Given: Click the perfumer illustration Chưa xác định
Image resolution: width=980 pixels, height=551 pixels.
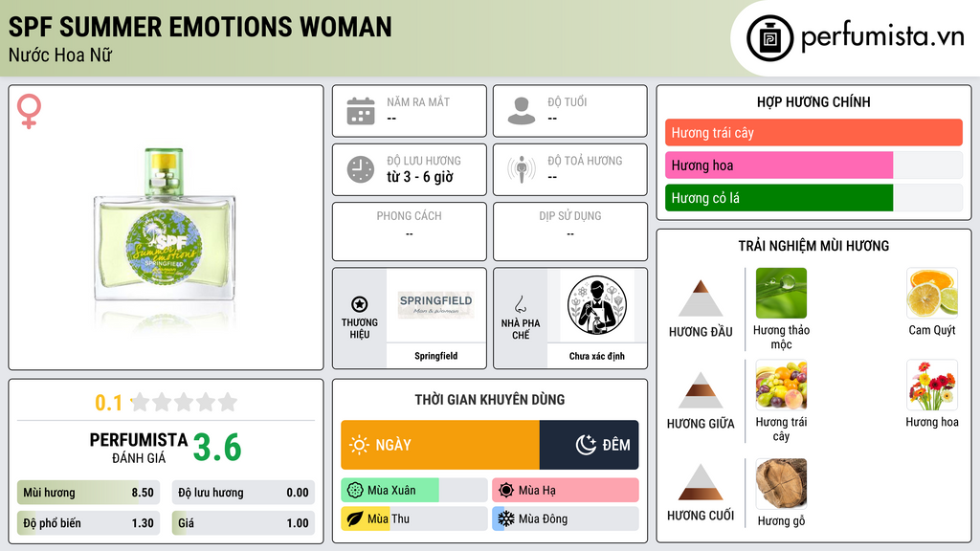Looking at the screenshot, I should (597, 305).
